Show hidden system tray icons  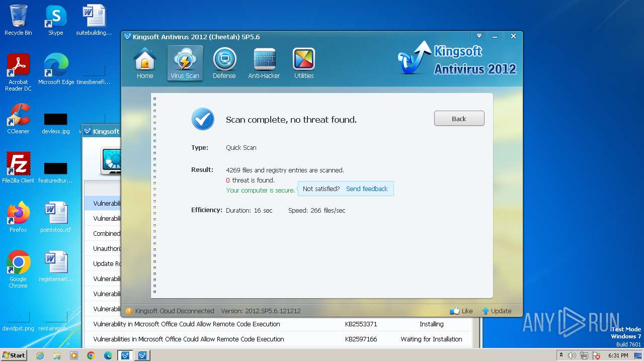[x=561, y=355]
